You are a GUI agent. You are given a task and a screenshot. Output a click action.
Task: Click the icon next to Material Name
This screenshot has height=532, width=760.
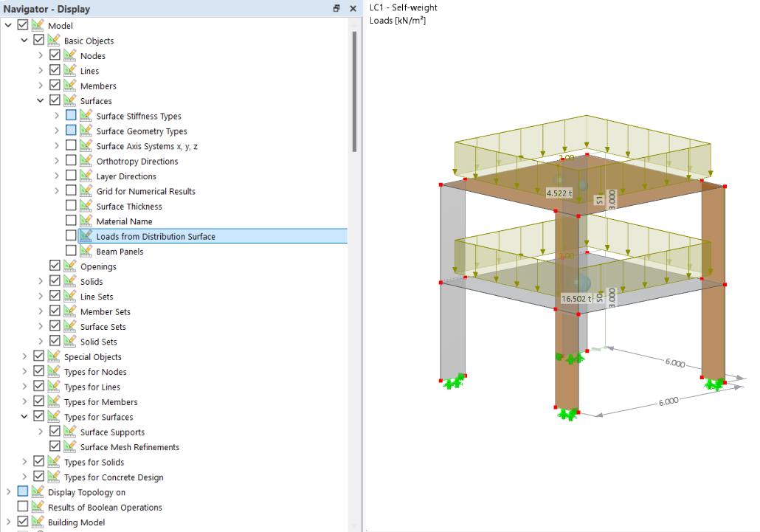[x=86, y=221]
